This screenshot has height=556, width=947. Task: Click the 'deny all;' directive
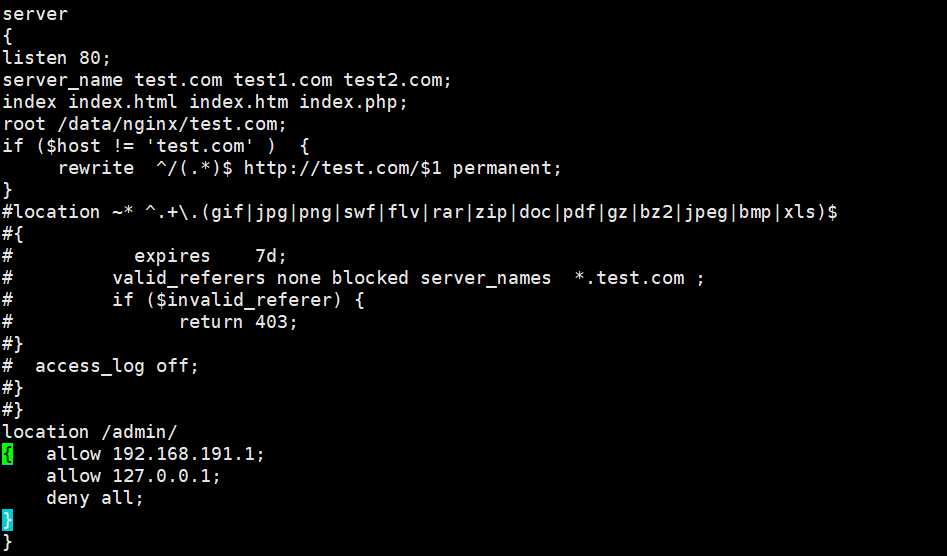coord(95,498)
